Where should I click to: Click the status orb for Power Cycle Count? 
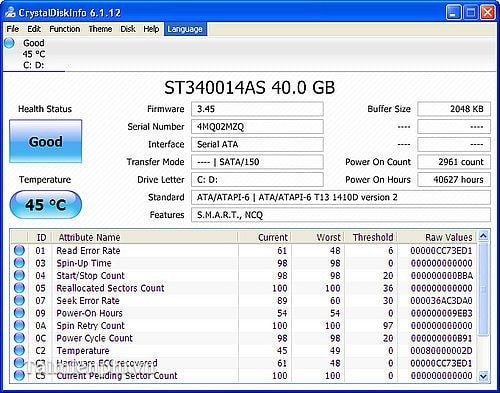click(19, 338)
